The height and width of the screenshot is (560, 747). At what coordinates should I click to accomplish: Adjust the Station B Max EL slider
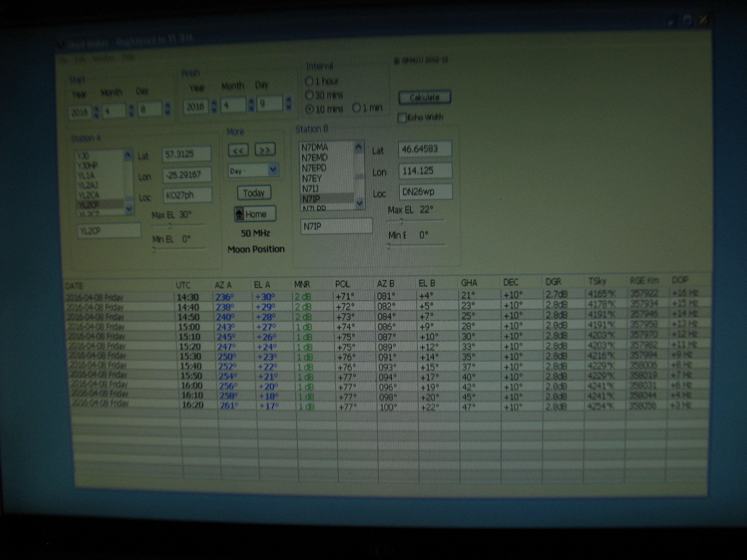click(x=401, y=222)
